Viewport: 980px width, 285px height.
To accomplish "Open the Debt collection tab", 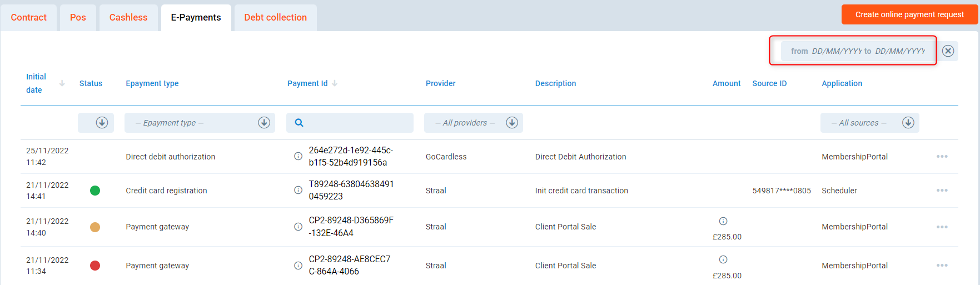I will coord(275,18).
